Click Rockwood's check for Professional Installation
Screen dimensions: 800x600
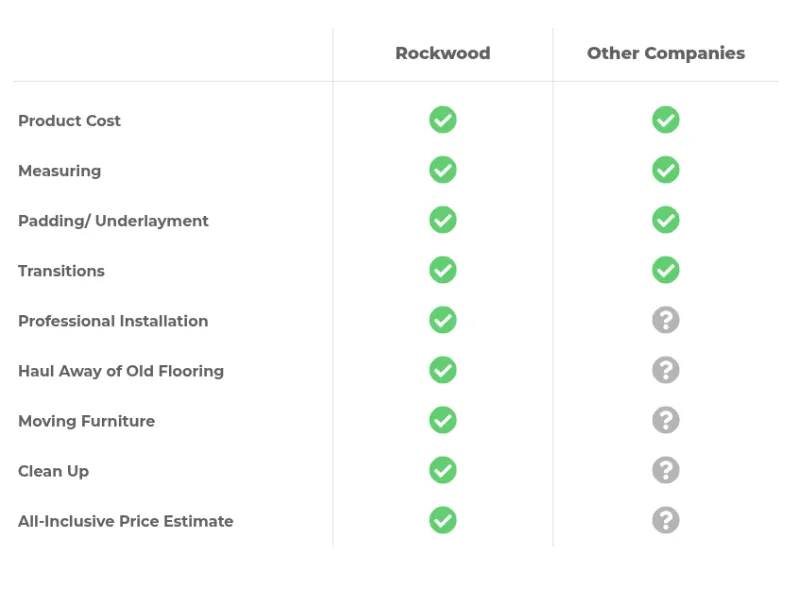443,320
